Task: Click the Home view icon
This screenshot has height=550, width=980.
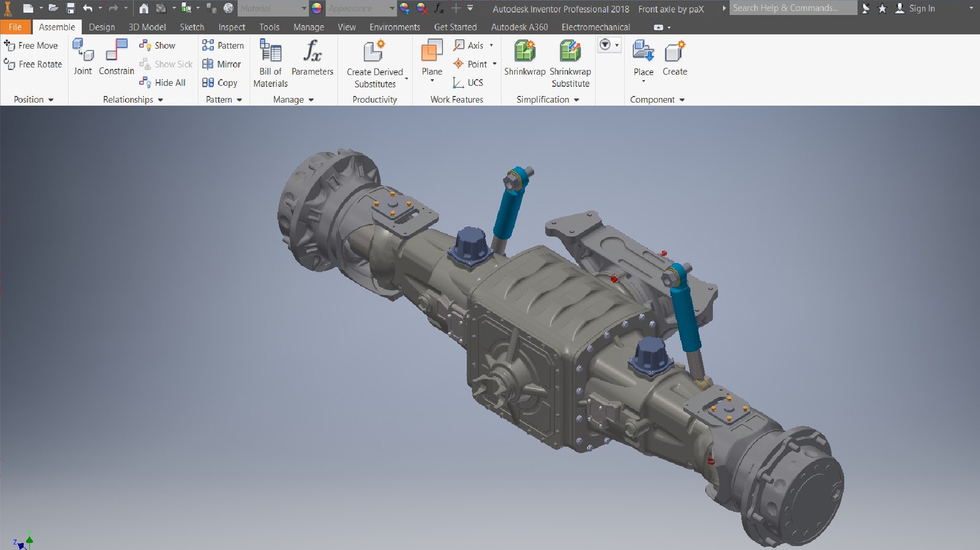Action: [x=144, y=8]
